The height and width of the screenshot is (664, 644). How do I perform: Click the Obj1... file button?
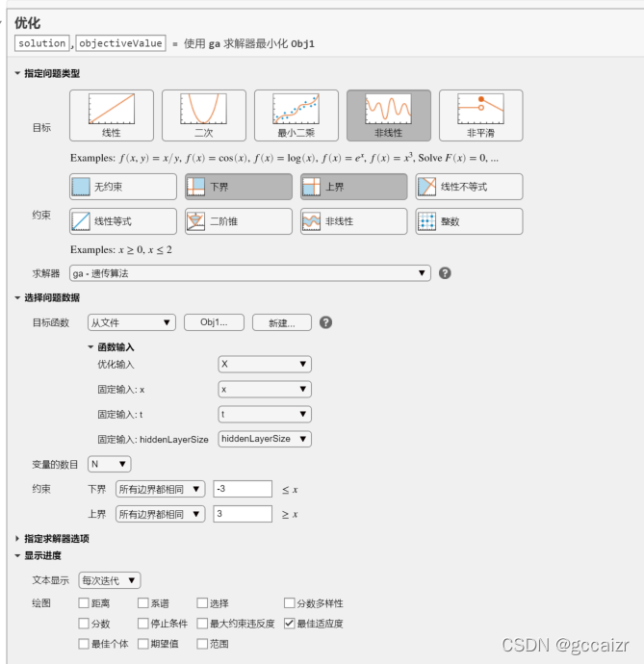point(214,322)
